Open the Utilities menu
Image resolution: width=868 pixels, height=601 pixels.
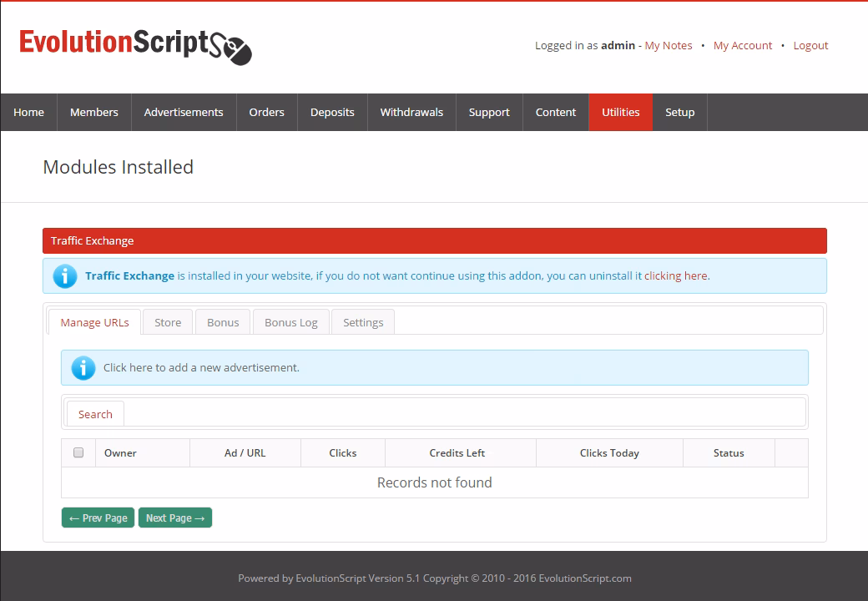[621, 113]
